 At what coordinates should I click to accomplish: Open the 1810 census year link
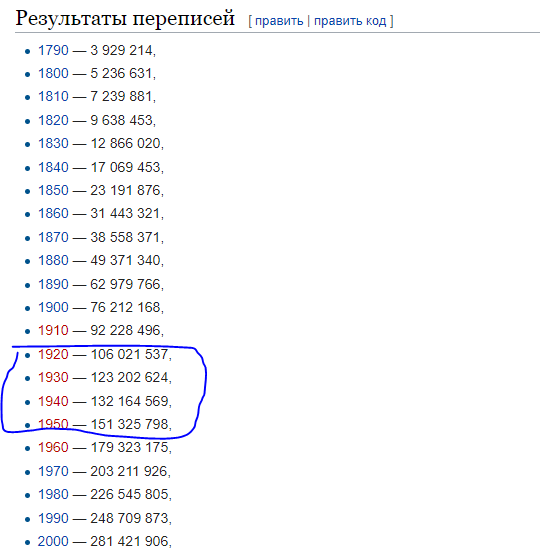tap(53, 96)
